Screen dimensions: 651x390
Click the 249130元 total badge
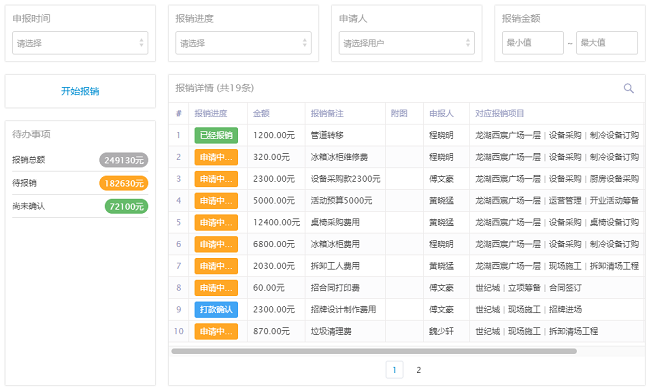click(x=124, y=160)
